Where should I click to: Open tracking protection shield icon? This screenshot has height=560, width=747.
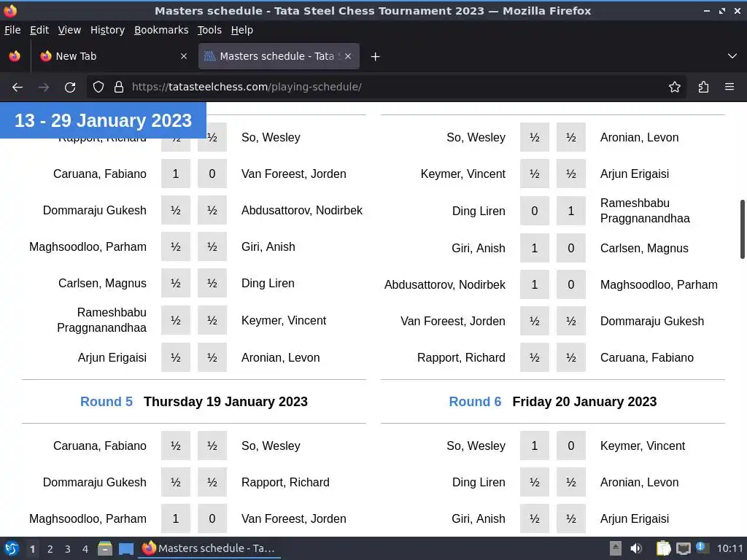pyautogui.click(x=98, y=87)
